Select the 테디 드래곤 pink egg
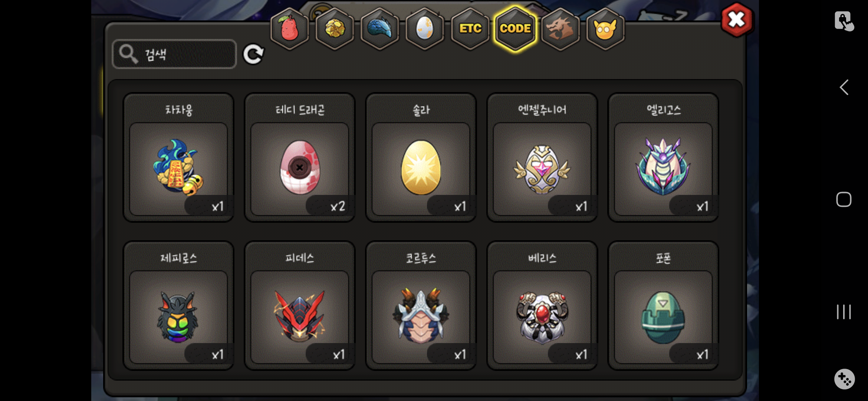The height and width of the screenshot is (401, 868). pyautogui.click(x=300, y=158)
